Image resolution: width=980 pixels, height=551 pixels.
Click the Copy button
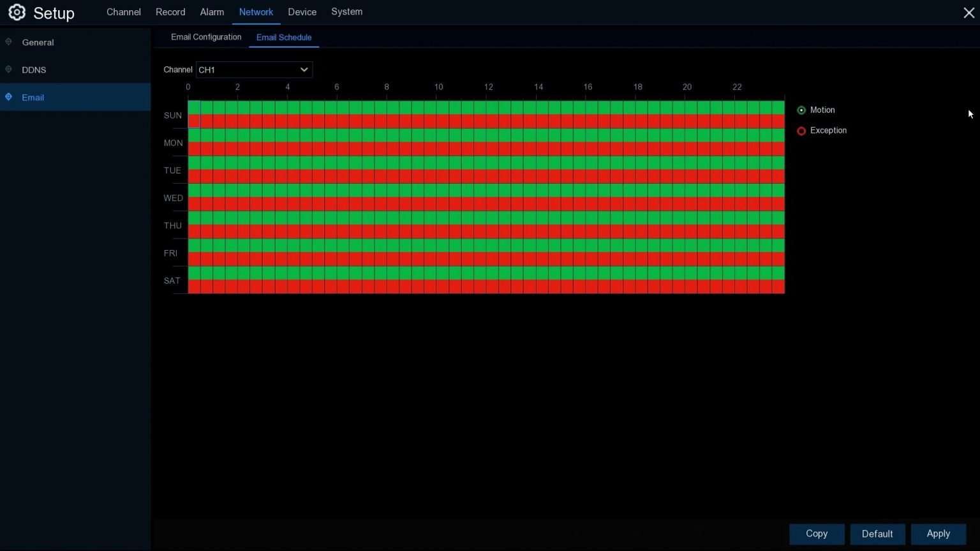click(x=817, y=534)
